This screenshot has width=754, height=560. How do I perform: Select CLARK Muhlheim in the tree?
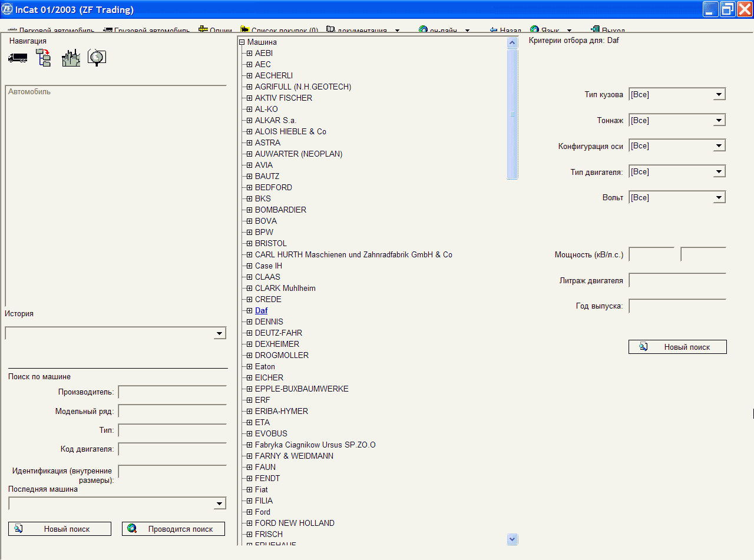tap(285, 289)
